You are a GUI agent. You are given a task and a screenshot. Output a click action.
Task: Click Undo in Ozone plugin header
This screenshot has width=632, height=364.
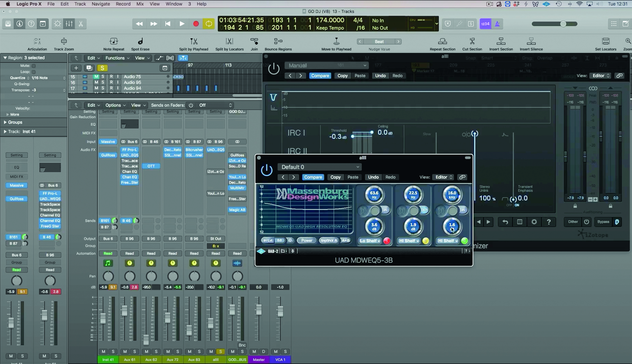click(380, 76)
